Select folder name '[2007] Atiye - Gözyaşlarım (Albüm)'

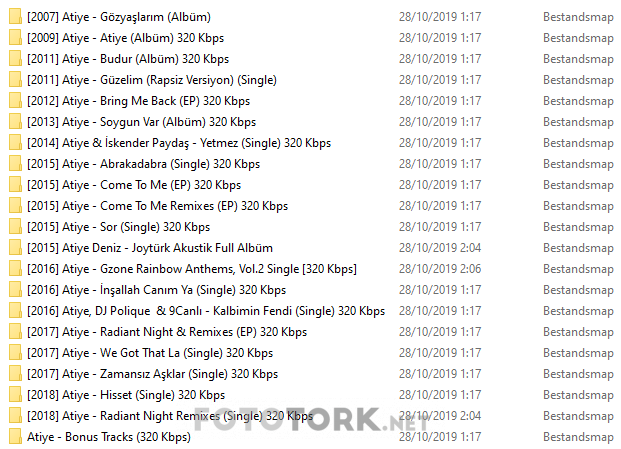coord(119,17)
